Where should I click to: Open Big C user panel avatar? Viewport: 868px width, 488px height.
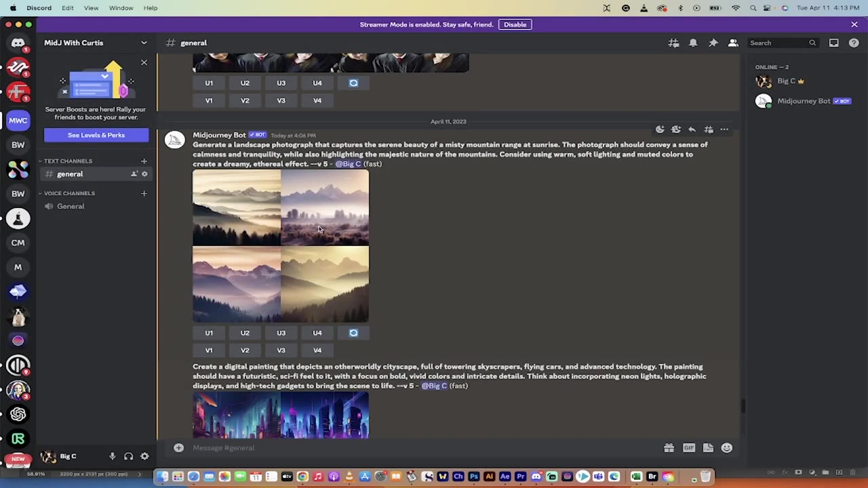[47, 456]
